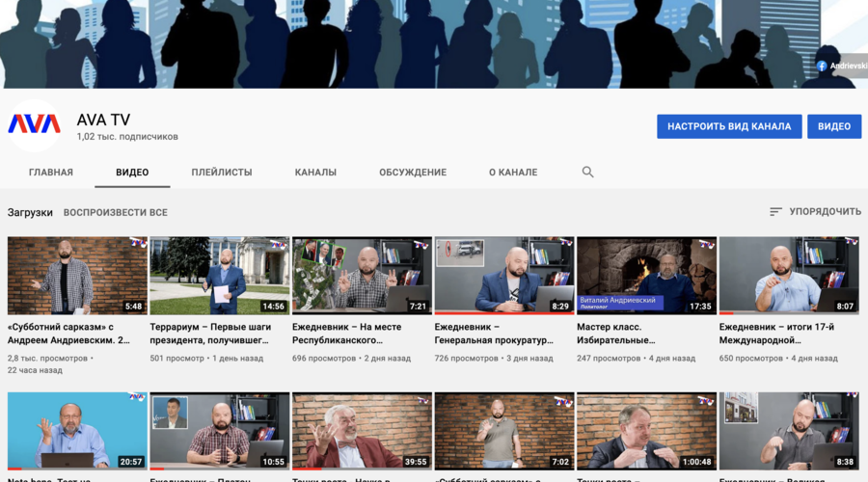The image size is (868, 482).
Task: Click the 247 просмотров • 4 дня назад text
Action: 637,358
